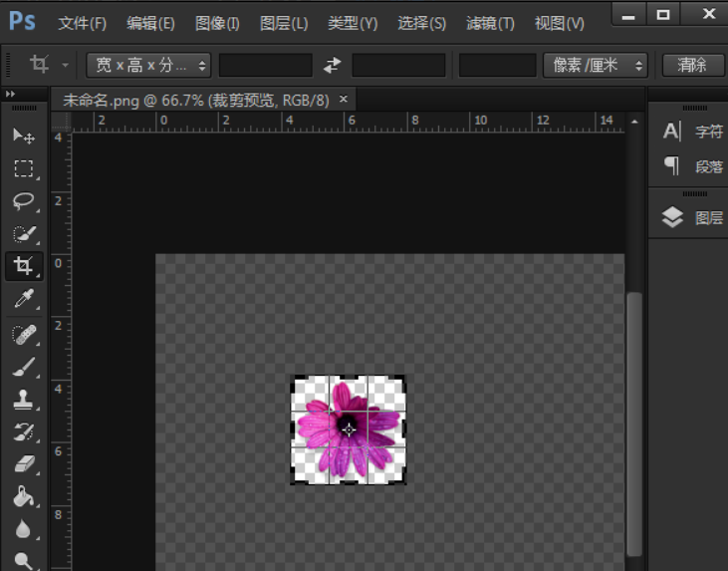
Task: Open the 选择(S) menu
Action: click(x=421, y=23)
